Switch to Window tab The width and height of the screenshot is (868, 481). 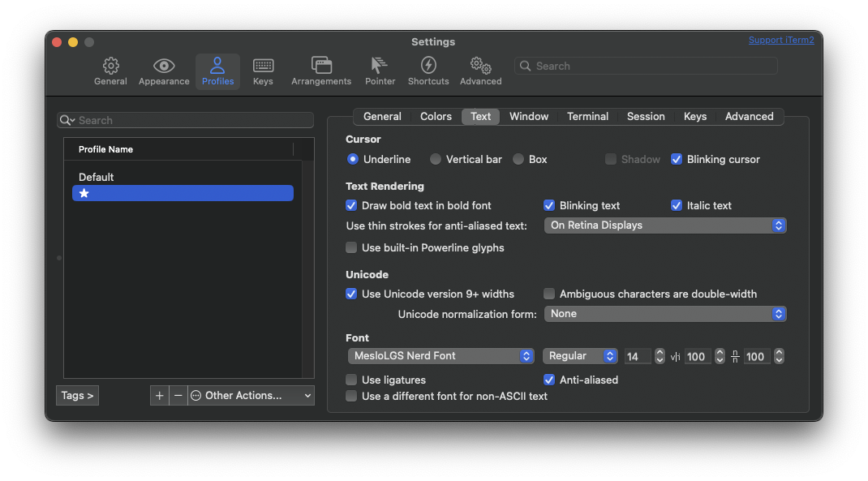click(x=529, y=116)
